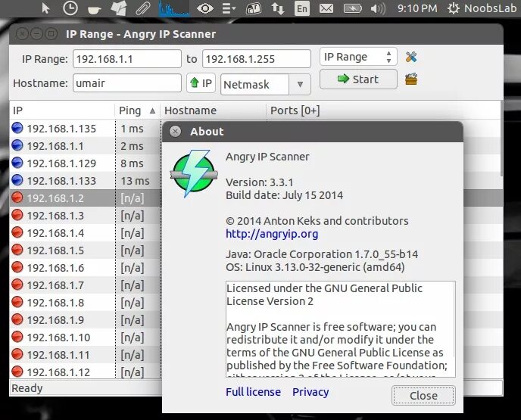Click the blue status icon for 192.168.1.129
521x420 pixels.
click(17, 163)
